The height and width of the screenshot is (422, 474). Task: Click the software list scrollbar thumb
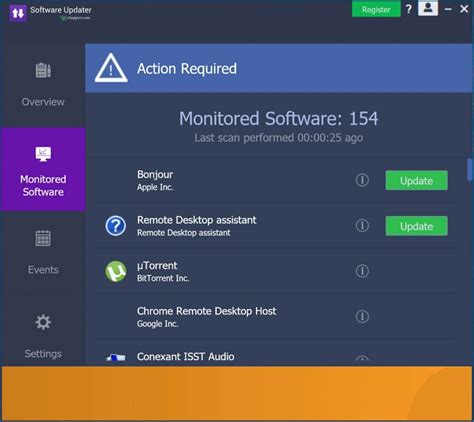(x=470, y=170)
